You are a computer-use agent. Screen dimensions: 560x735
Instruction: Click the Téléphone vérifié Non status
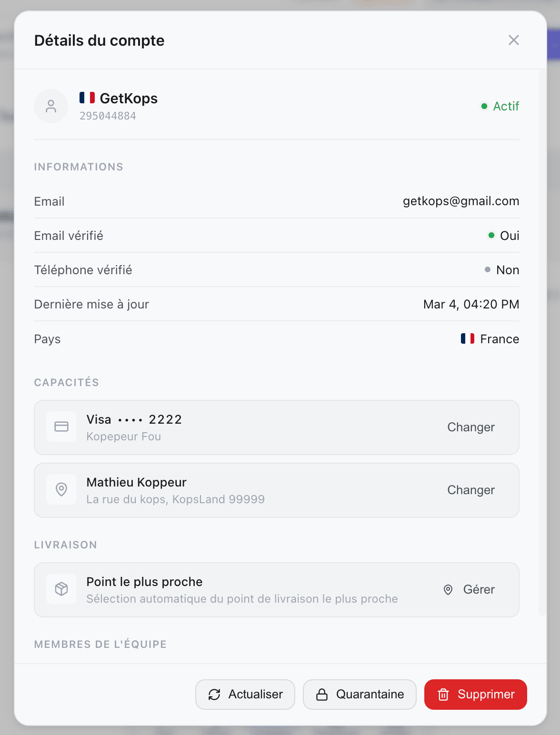[502, 270]
